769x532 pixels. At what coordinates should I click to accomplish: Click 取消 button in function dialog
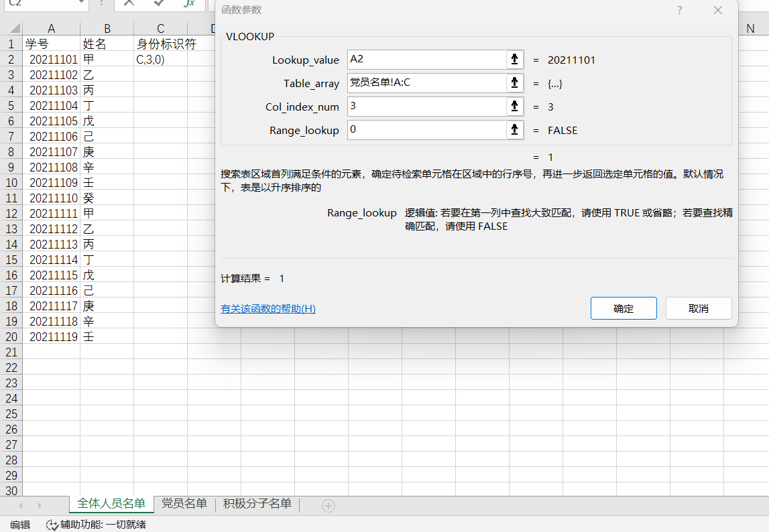click(x=699, y=308)
